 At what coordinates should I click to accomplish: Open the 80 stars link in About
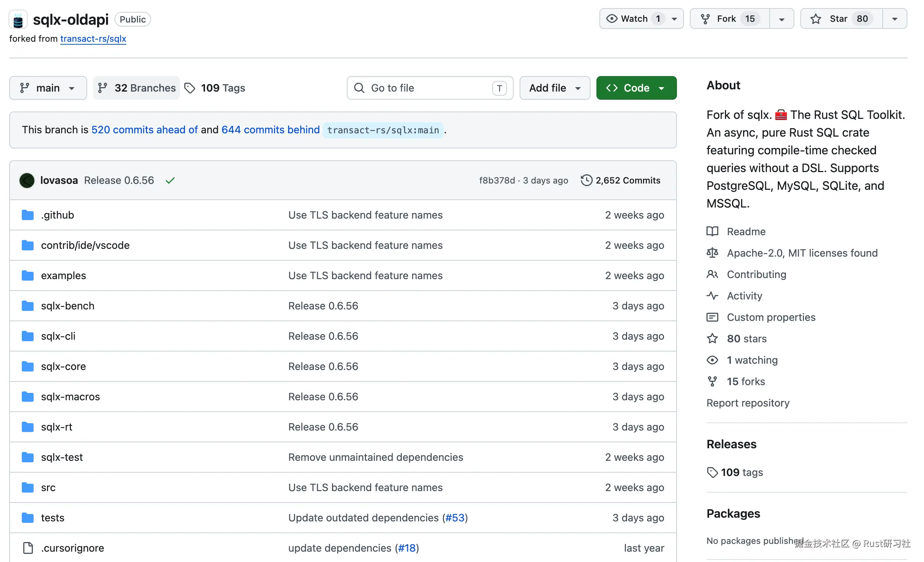(747, 339)
